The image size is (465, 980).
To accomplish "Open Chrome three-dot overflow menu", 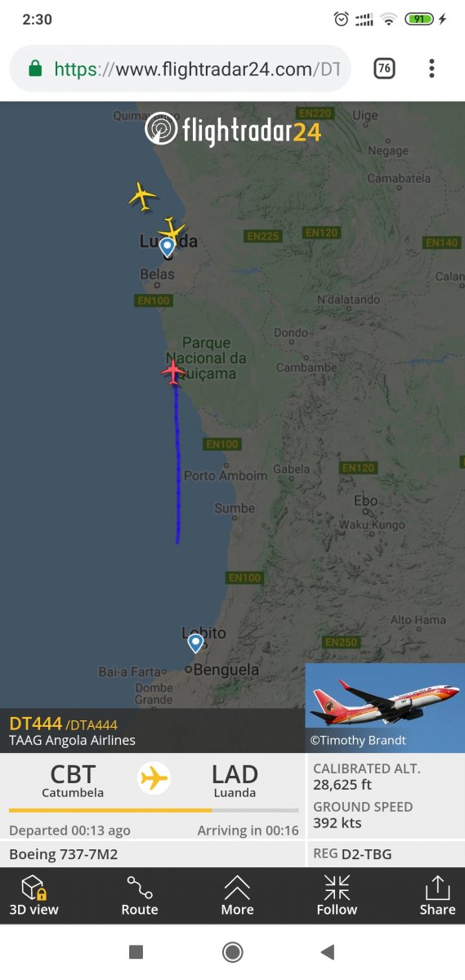I will (x=431, y=69).
